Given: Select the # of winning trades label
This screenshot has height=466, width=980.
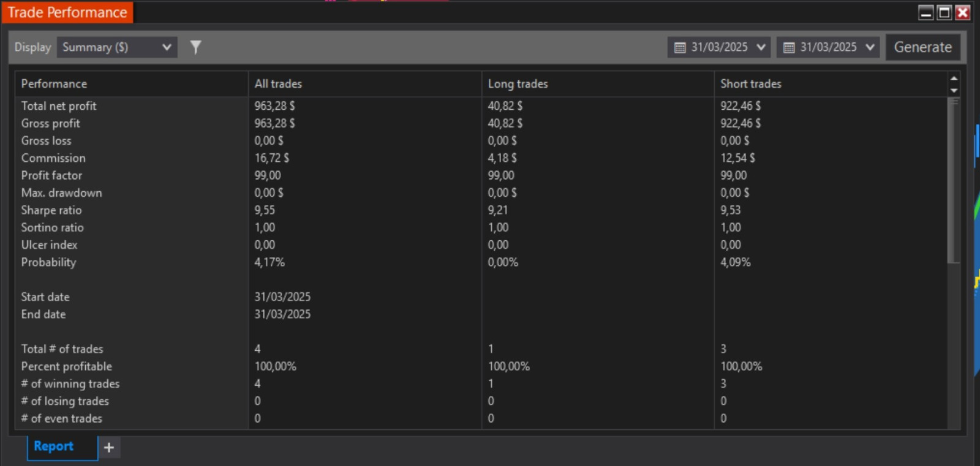Looking at the screenshot, I should tap(70, 384).
